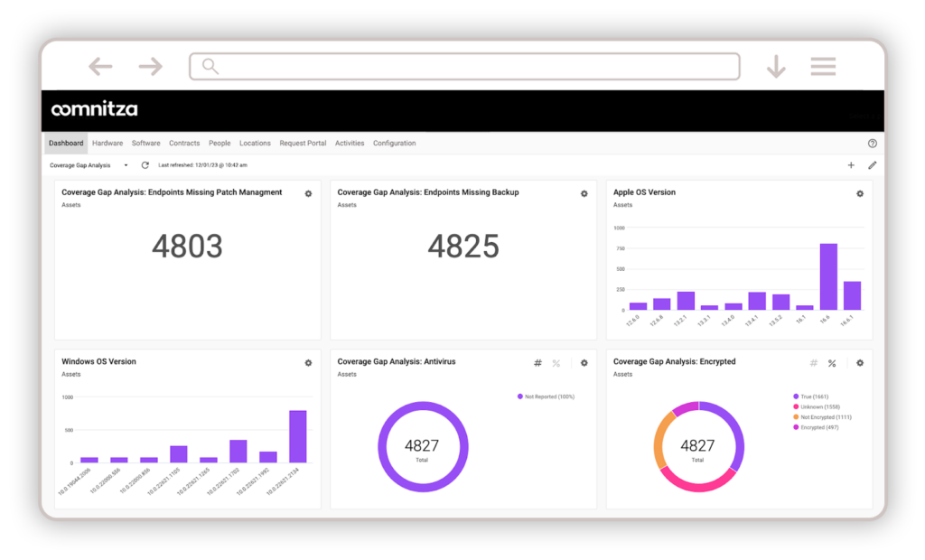
Task: Open the Hardware tab
Action: coord(107,144)
